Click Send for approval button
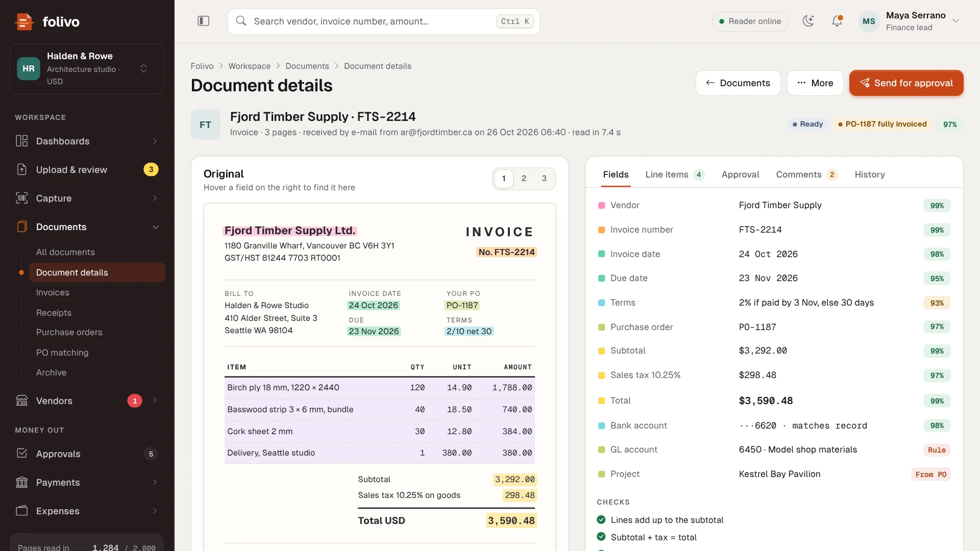This screenshot has width=980, height=551. click(x=906, y=83)
